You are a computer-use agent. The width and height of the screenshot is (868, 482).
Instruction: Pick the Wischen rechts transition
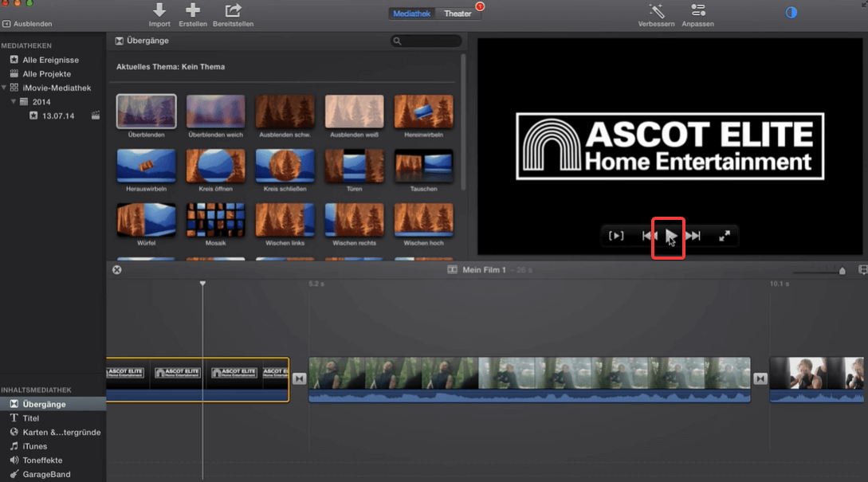354,220
